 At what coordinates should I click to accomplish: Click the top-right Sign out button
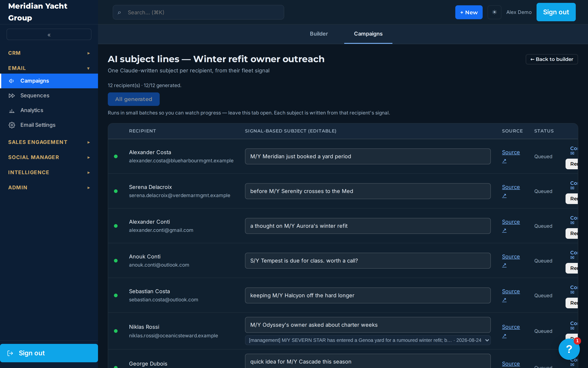[x=556, y=12]
